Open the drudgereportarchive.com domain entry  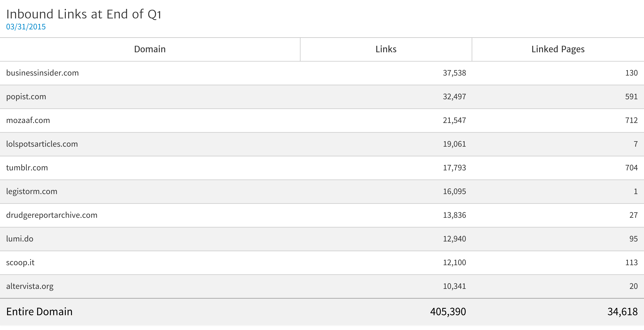coord(52,215)
